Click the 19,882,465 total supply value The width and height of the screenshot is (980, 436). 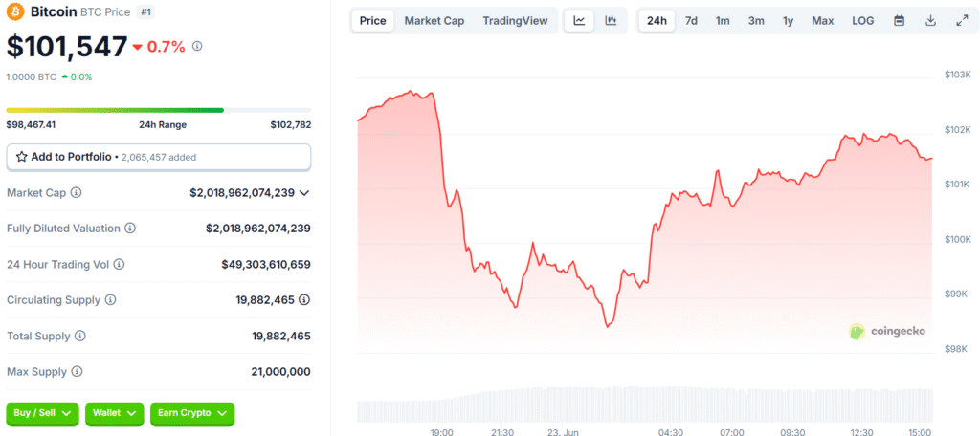[281, 336]
